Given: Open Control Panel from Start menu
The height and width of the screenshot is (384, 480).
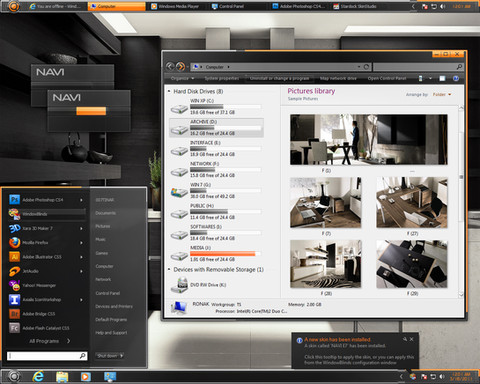Looking at the screenshot, I should [x=108, y=293].
